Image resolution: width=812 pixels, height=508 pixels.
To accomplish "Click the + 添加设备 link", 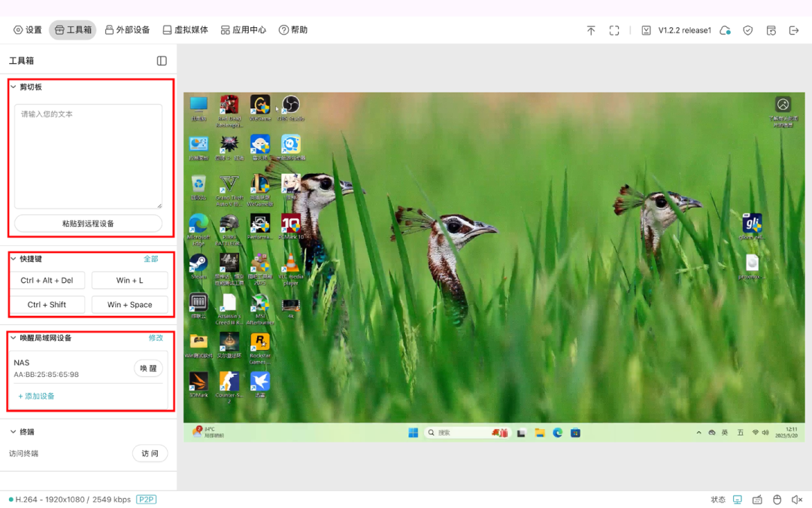I will [36, 396].
